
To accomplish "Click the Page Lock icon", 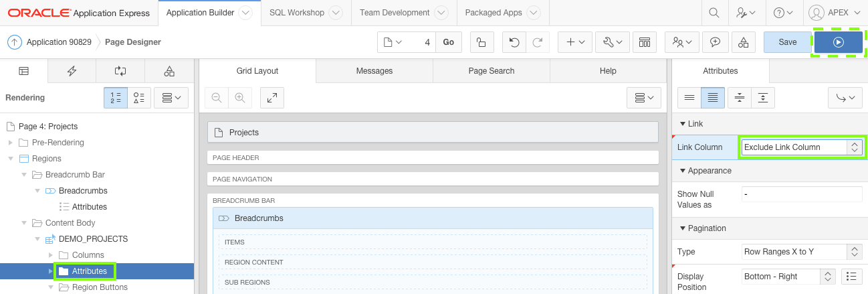I will point(481,42).
